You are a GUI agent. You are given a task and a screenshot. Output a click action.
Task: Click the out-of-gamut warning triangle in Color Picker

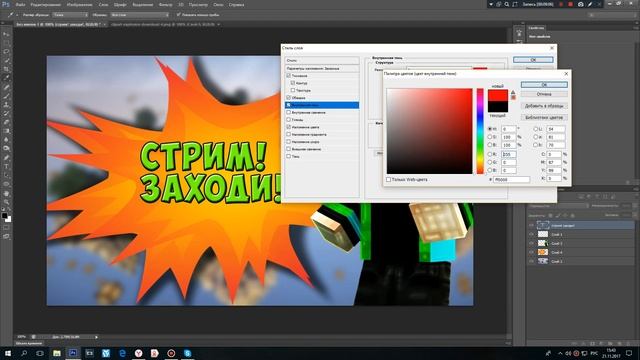[513, 93]
